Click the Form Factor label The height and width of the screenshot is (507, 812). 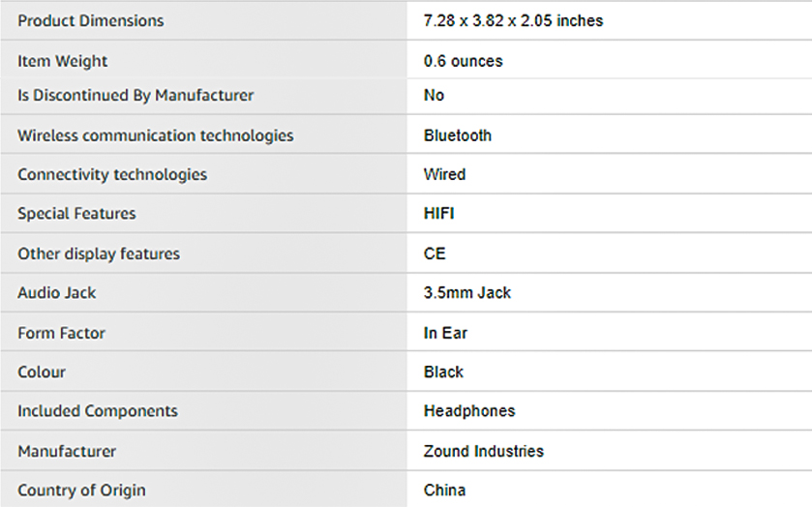click(61, 333)
